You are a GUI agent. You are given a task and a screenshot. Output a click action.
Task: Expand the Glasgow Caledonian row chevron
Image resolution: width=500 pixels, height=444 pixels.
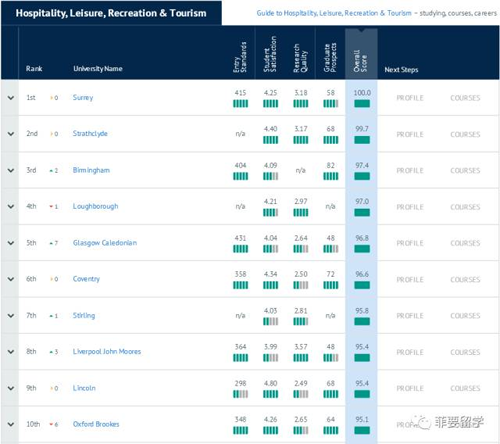pyautogui.click(x=11, y=243)
